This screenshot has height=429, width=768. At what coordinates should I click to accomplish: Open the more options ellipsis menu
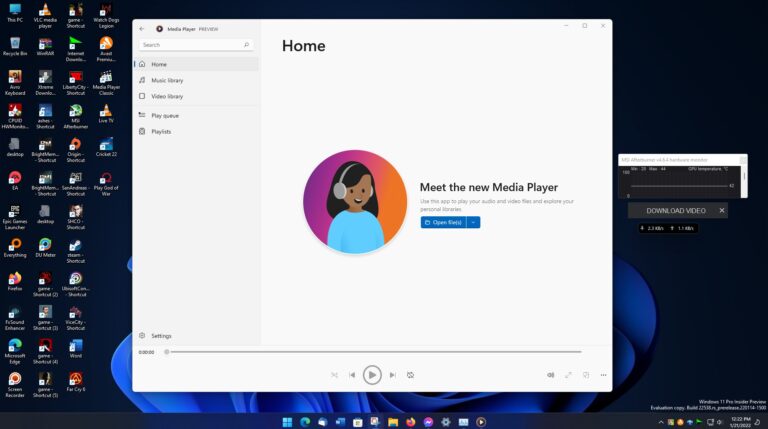(x=603, y=375)
